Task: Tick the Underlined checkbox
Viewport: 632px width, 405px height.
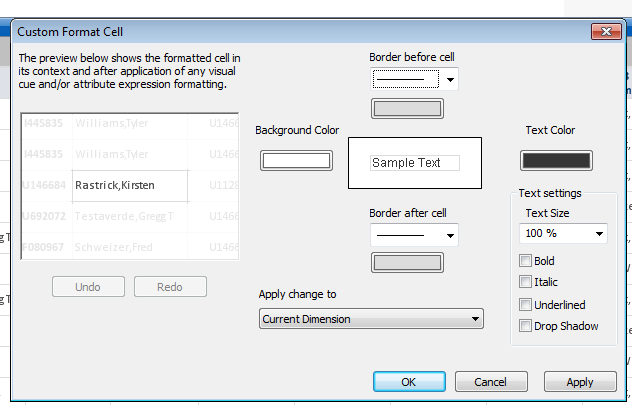Action: click(x=526, y=304)
